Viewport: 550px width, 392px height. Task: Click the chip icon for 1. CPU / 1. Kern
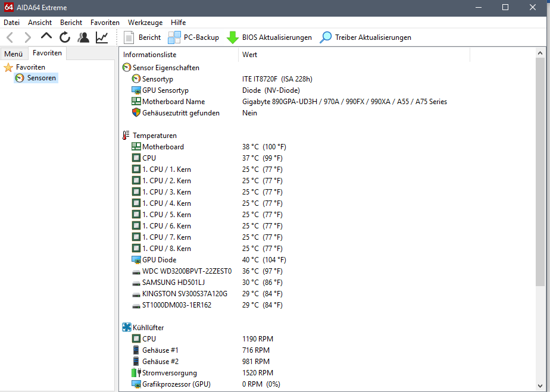click(136, 170)
